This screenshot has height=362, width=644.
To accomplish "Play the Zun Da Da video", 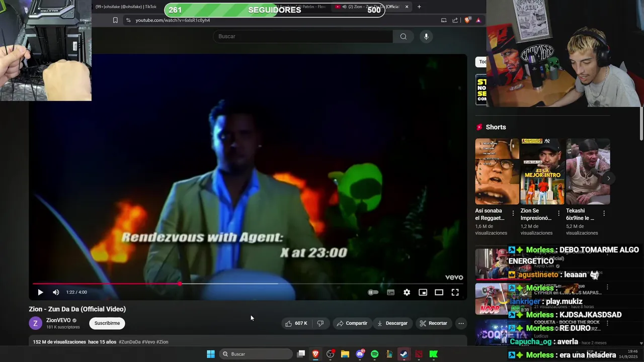I will coord(40,292).
